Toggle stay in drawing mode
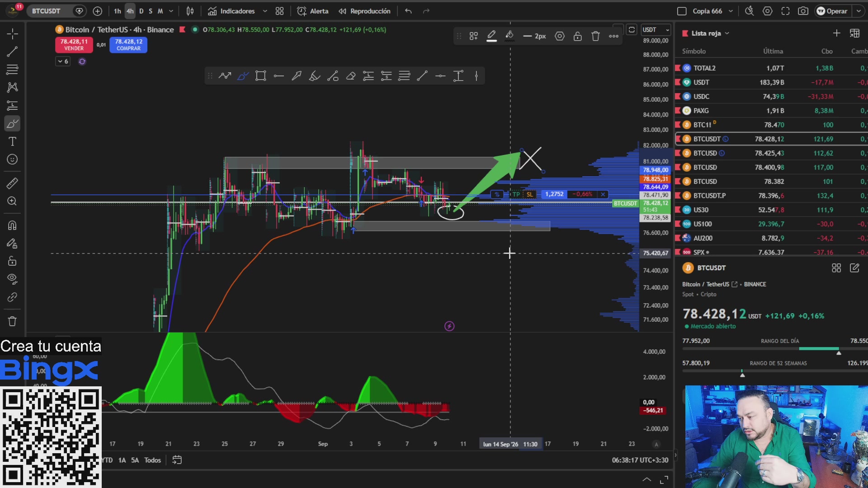The height and width of the screenshot is (488, 868). (x=12, y=243)
